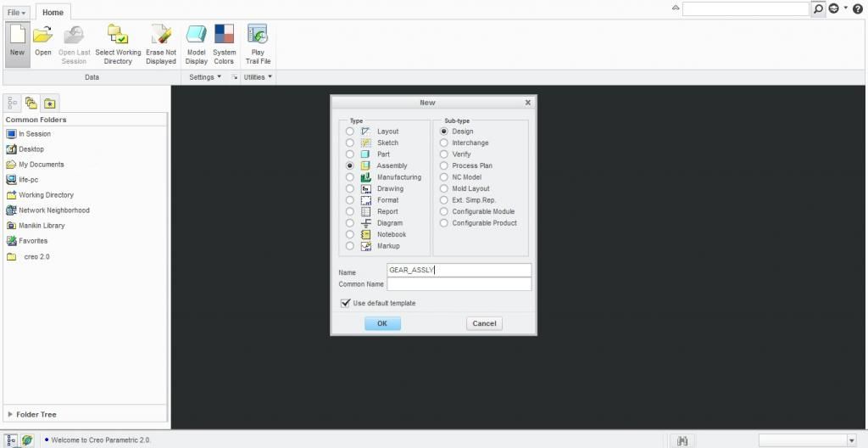The width and height of the screenshot is (868, 448).
Task: Toggle navigator display icon in status bar
Action: click(x=12, y=440)
